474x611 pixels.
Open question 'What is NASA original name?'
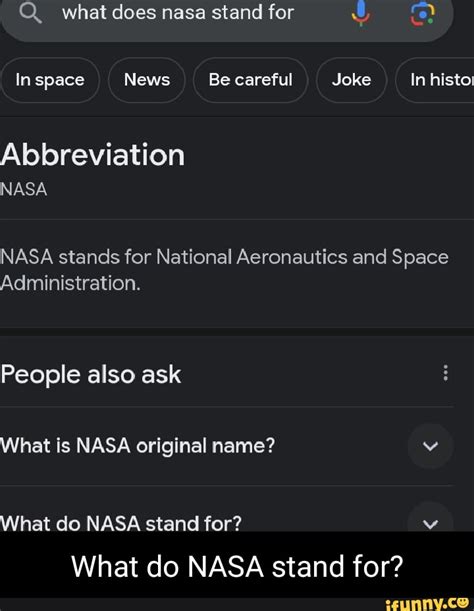coord(138,445)
